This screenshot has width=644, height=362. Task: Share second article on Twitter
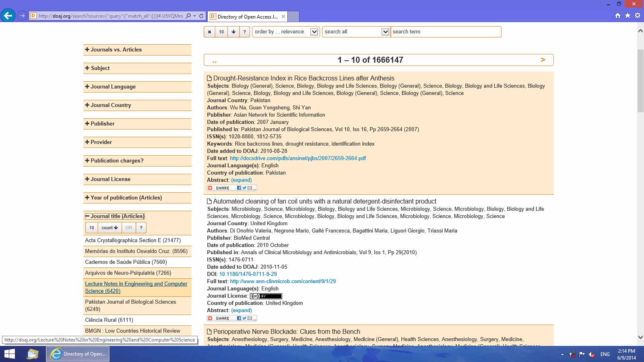(x=244, y=318)
